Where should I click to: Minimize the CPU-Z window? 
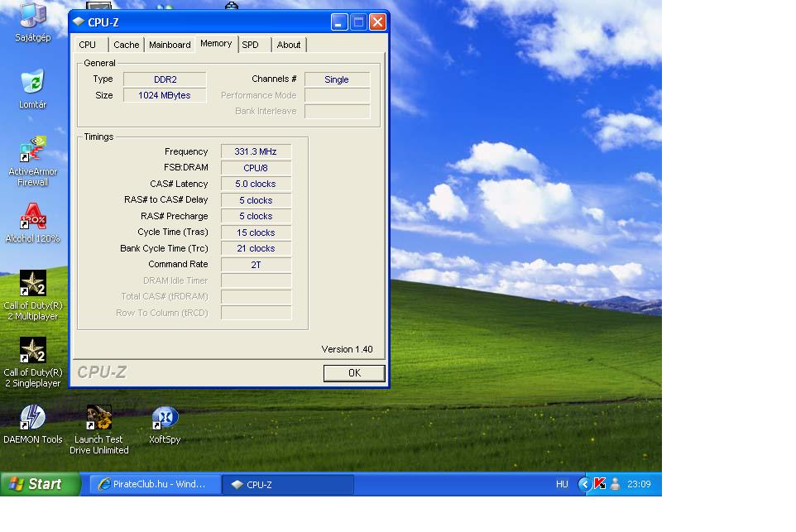tap(339, 22)
